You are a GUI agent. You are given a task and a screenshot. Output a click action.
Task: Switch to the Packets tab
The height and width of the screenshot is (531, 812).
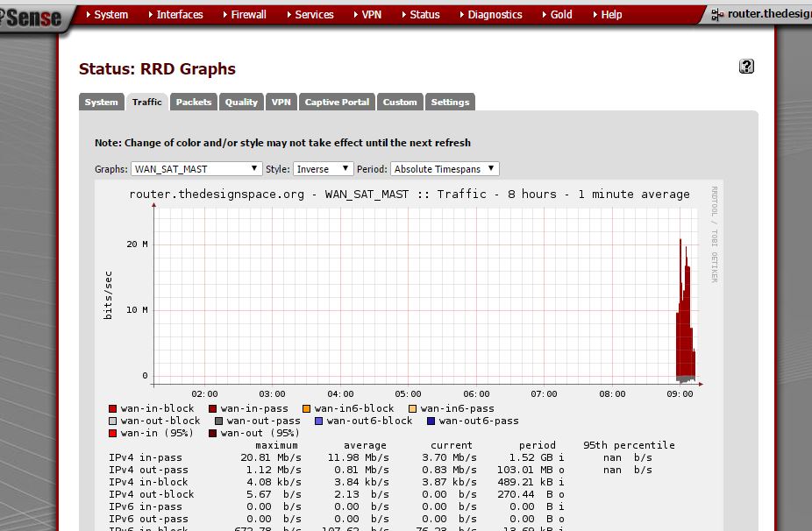click(x=194, y=103)
